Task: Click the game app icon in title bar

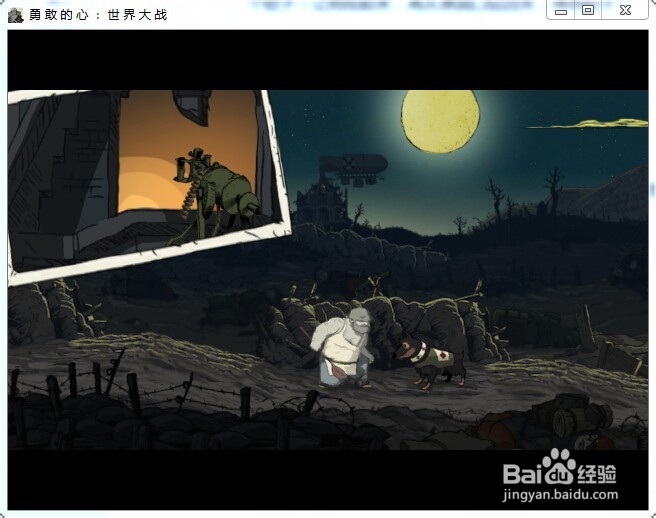Action: click(15, 15)
